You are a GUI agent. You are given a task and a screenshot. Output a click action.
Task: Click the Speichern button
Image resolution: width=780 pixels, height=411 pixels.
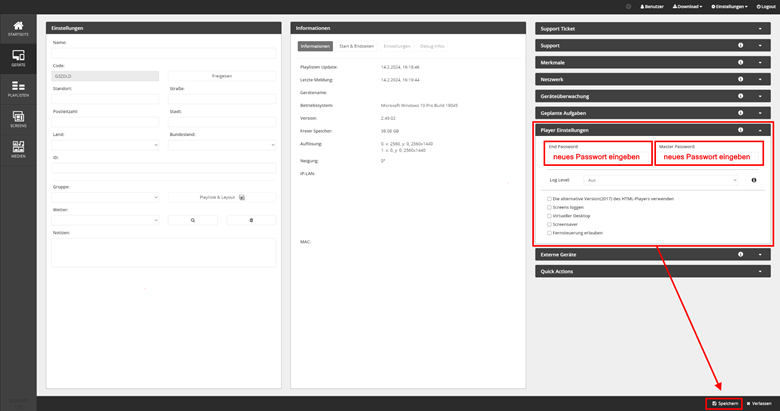coord(725,403)
